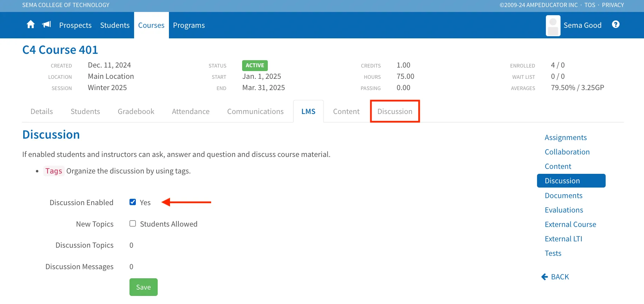Click the Sema Good user name

click(582, 25)
